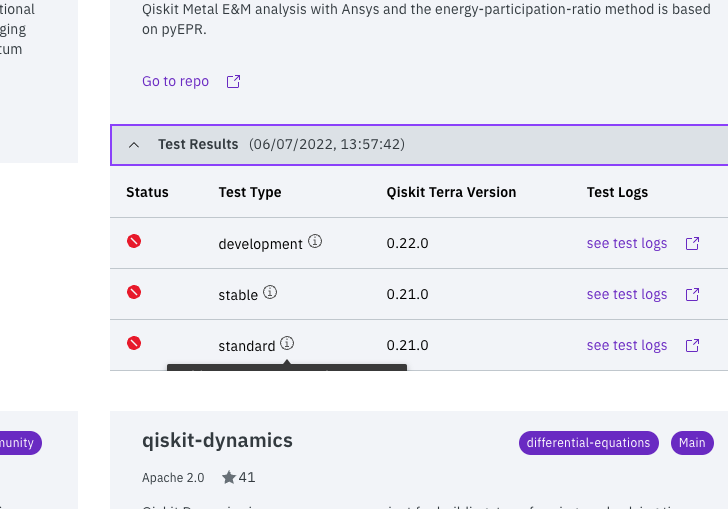Screen dimensions: 728x509
Task: Click the Qiskit Terra Version column header
Action: coord(451,192)
